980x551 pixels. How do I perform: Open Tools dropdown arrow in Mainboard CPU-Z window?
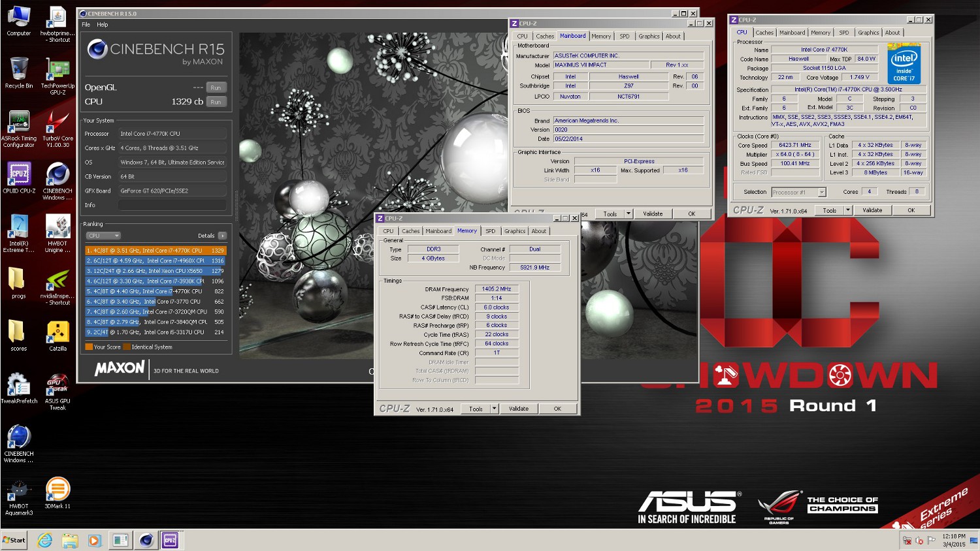[x=628, y=213]
